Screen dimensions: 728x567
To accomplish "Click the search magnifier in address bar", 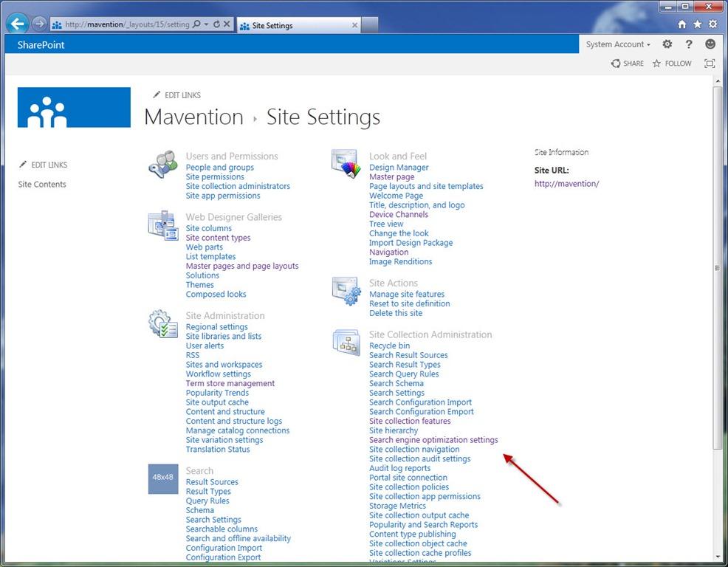I will tap(197, 24).
